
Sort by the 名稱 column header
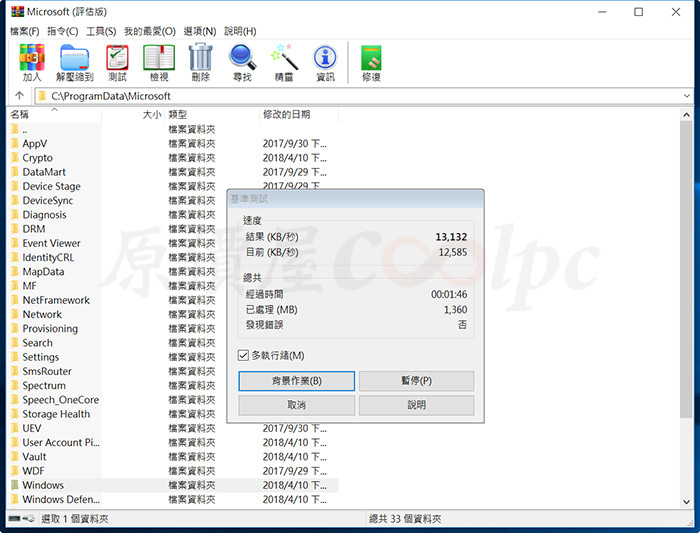pyautogui.click(x=54, y=115)
